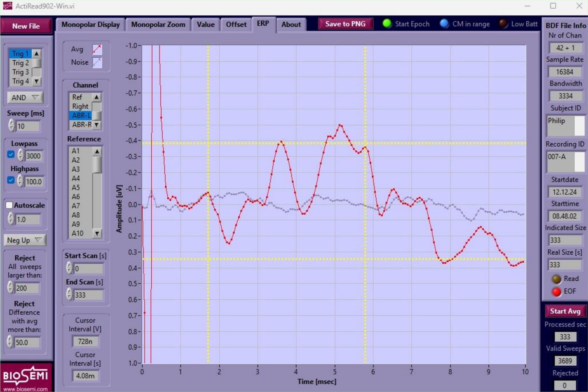Click the red EOF indicator LED
This screenshot has height=392, width=588.
pyautogui.click(x=556, y=292)
